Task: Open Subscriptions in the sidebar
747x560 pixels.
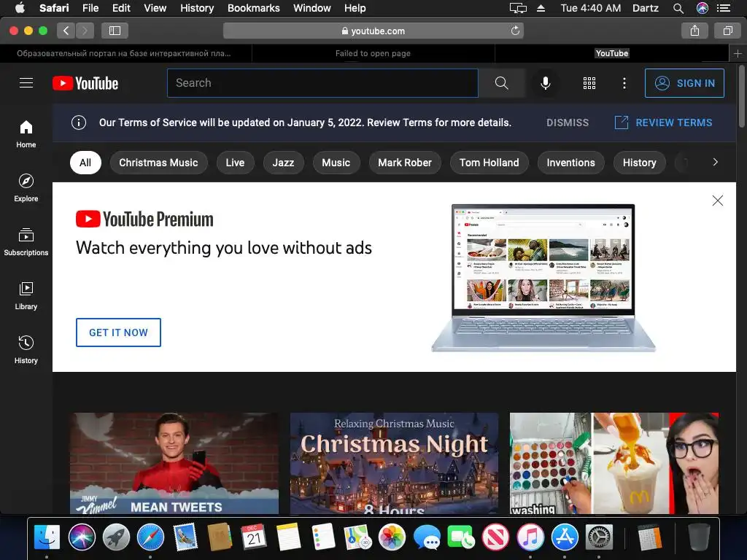Action: pyautogui.click(x=26, y=242)
